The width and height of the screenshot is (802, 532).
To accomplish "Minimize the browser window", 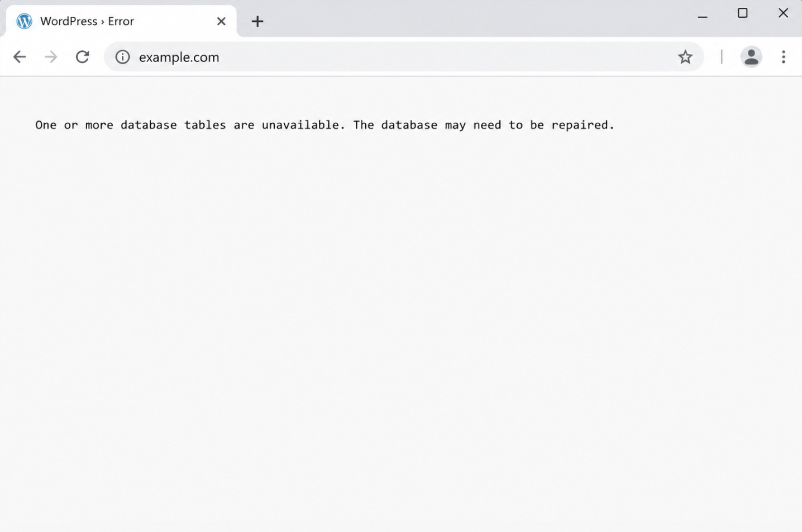I will 703,17.
